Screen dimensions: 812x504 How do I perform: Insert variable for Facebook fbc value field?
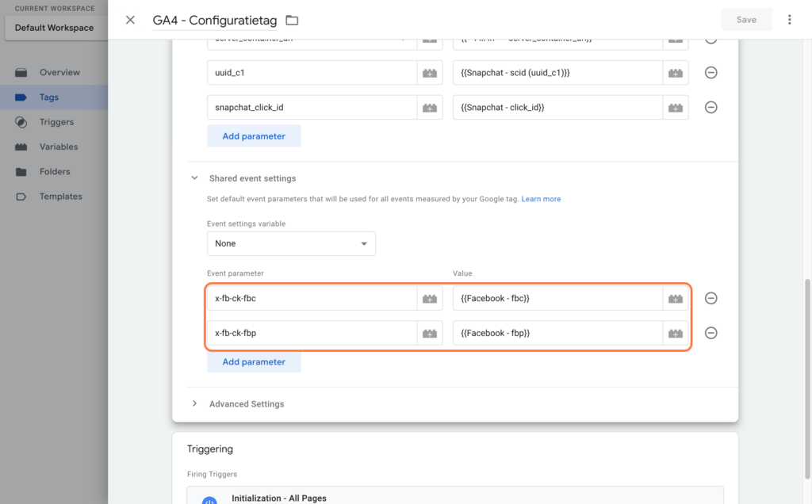(x=676, y=299)
